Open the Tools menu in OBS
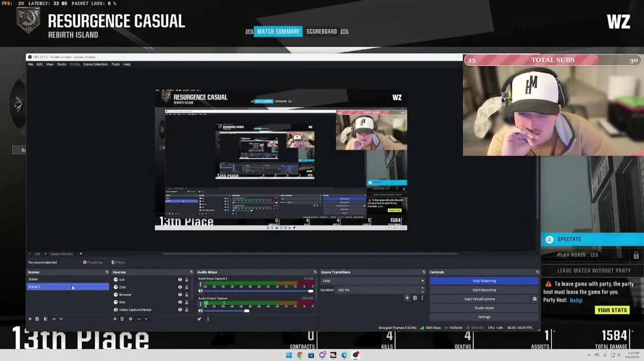The image size is (644, 361). 115,64
